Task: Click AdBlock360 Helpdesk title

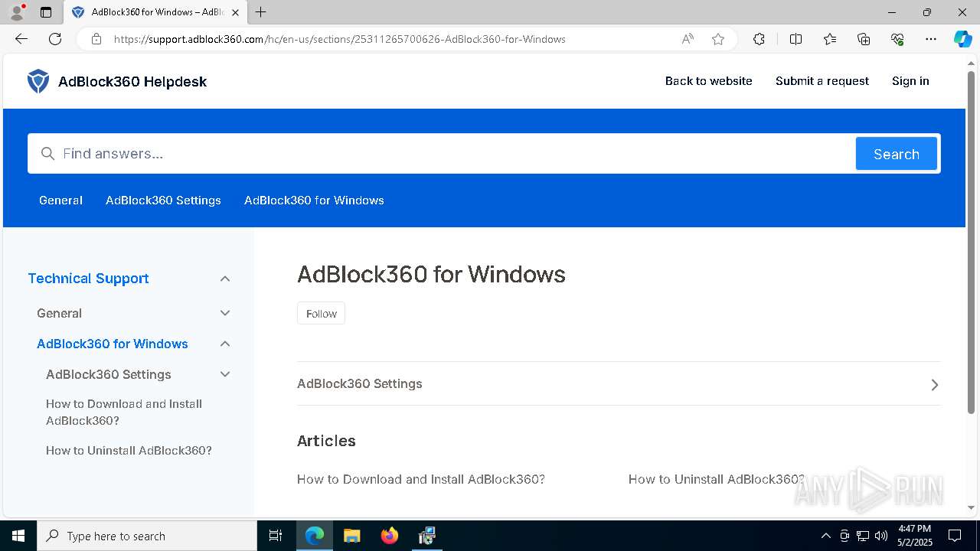Action: (x=132, y=81)
